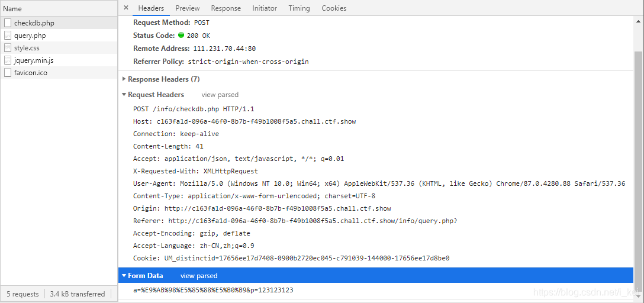Click the Accept-Language: zh-CN line
The height and width of the screenshot is (303, 644).
click(194, 246)
